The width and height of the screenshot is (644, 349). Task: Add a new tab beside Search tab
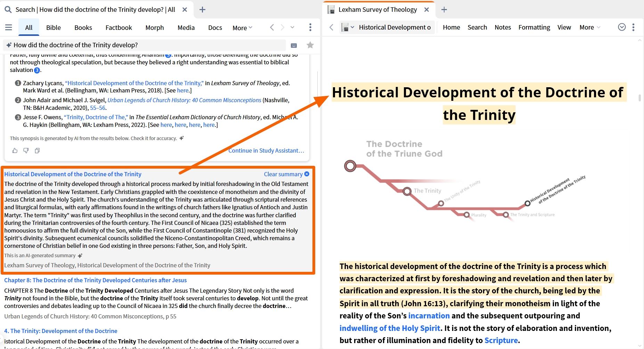[202, 10]
